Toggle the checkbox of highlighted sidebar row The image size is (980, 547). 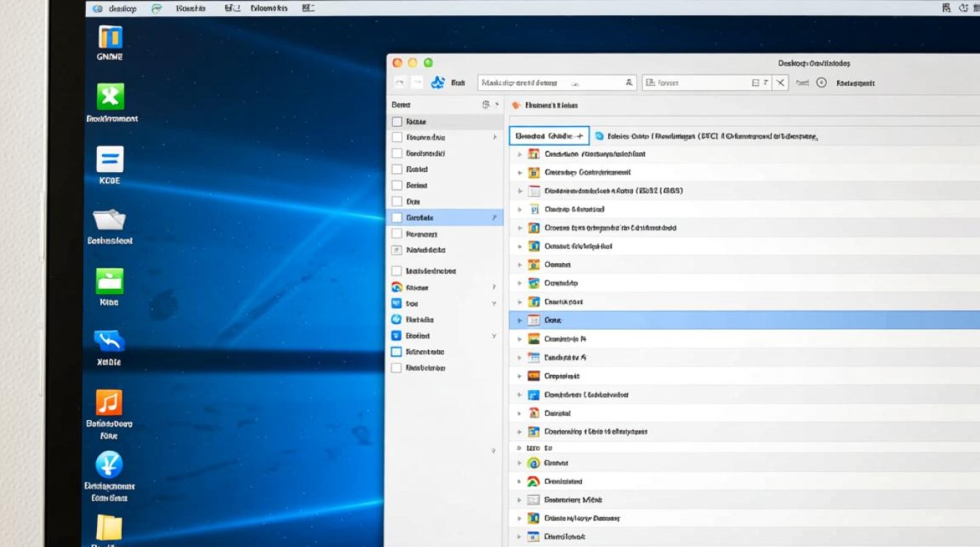pos(397,217)
